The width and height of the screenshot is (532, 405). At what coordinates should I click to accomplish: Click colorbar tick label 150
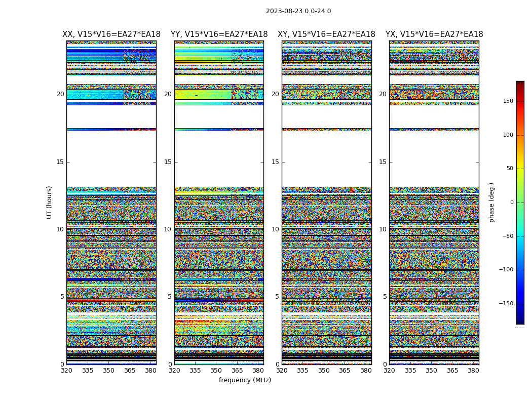tap(508, 101)
